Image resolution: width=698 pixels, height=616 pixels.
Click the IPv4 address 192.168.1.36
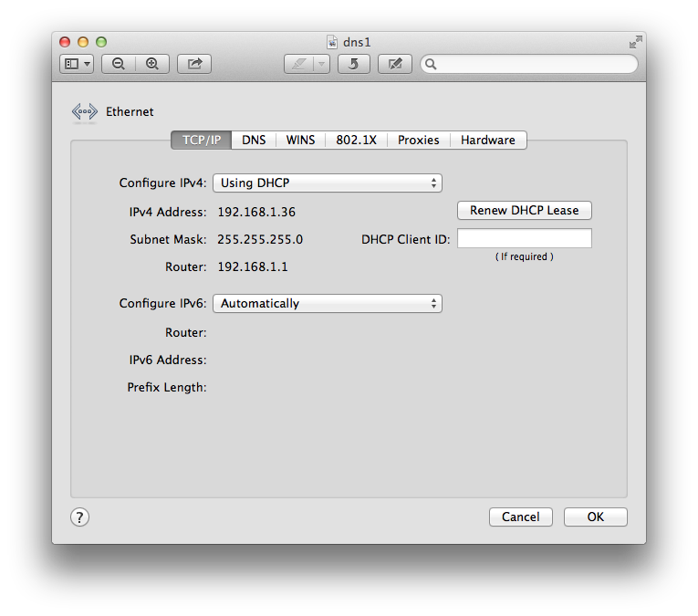256,212
